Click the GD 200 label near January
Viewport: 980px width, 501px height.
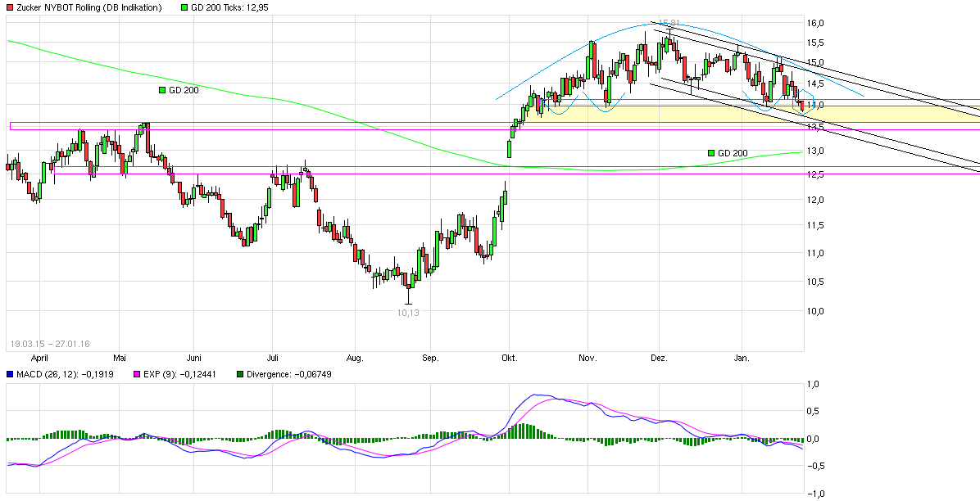point(728,153)
